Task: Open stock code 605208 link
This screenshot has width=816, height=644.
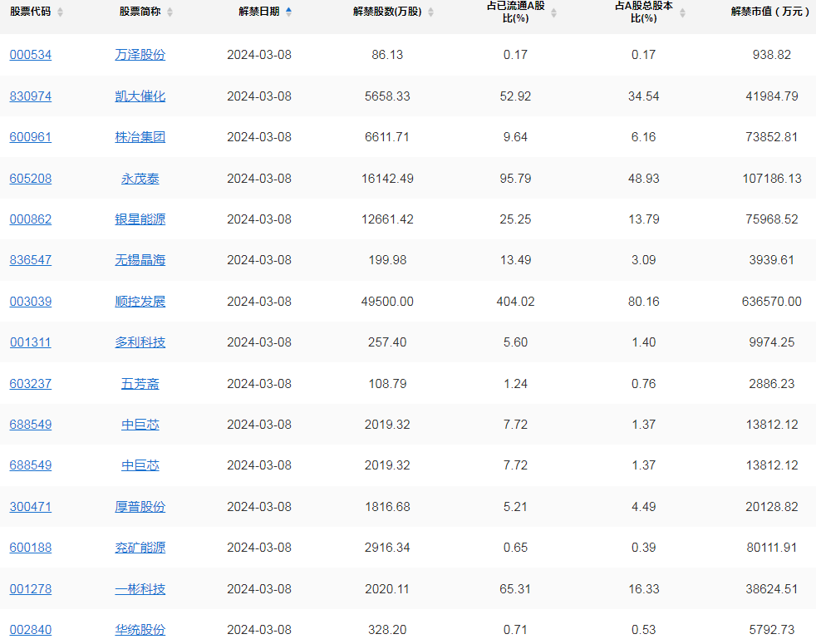Action: tap(31, 179)
